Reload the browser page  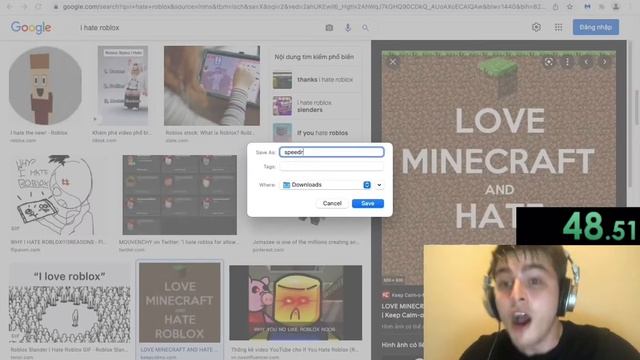tap(38, 7)
